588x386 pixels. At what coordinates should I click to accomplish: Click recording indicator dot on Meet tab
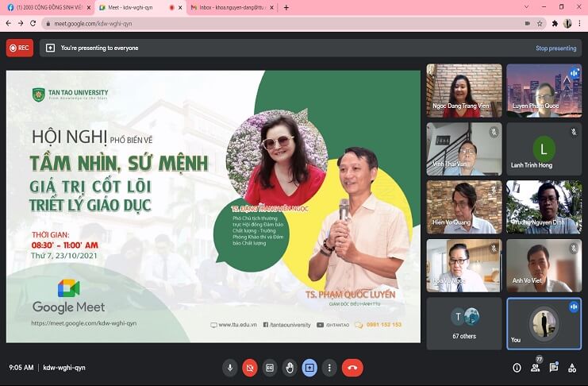(171, 7)
